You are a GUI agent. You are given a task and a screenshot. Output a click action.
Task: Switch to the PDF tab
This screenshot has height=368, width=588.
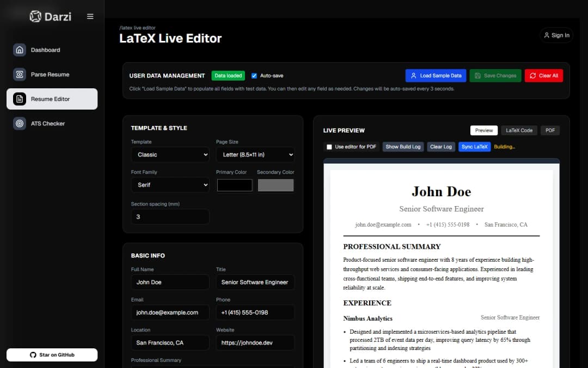pos(550,130)
